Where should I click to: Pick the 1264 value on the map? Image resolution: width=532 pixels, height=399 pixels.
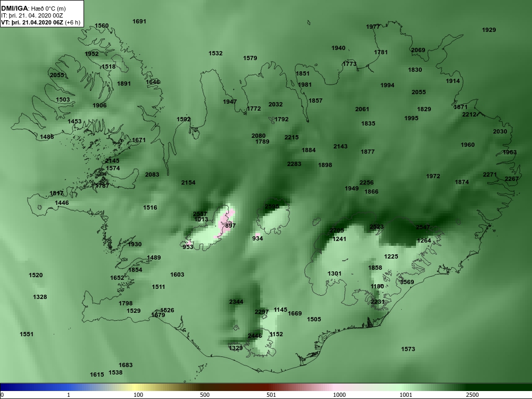424,240
